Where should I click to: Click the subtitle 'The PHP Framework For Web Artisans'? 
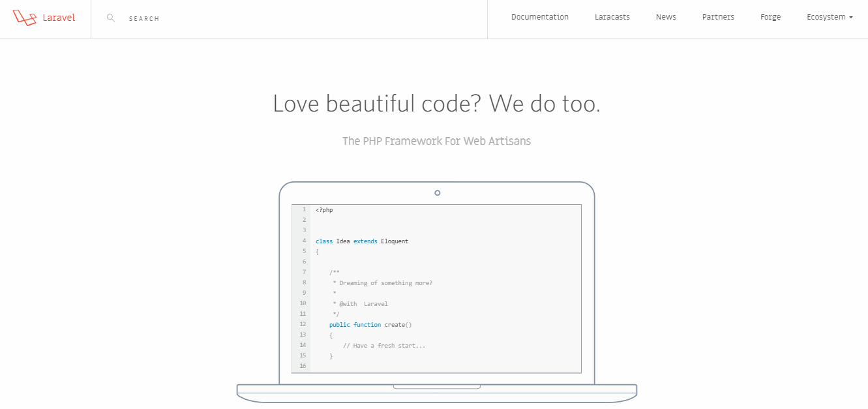(x=436, y=141)
